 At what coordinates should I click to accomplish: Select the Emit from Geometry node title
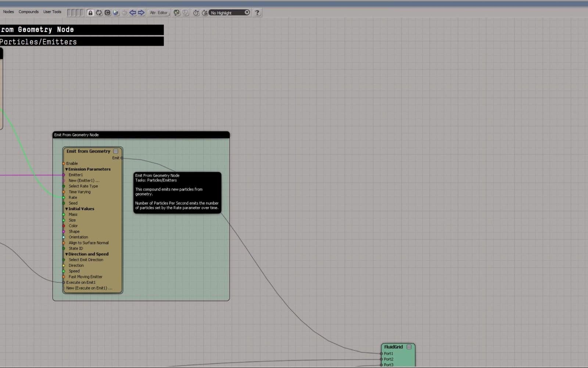pyautogui.click(x=88, y=151)
